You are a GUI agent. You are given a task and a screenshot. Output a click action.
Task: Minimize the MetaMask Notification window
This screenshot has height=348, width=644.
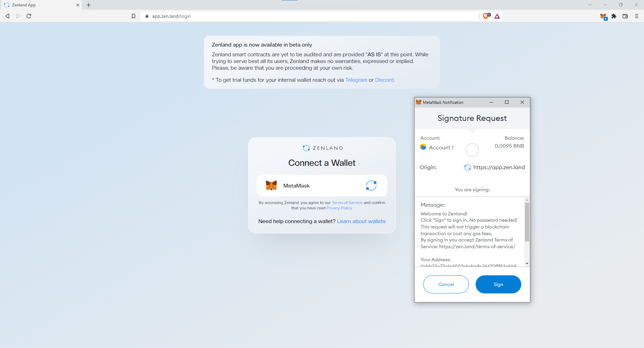(491, 102)
